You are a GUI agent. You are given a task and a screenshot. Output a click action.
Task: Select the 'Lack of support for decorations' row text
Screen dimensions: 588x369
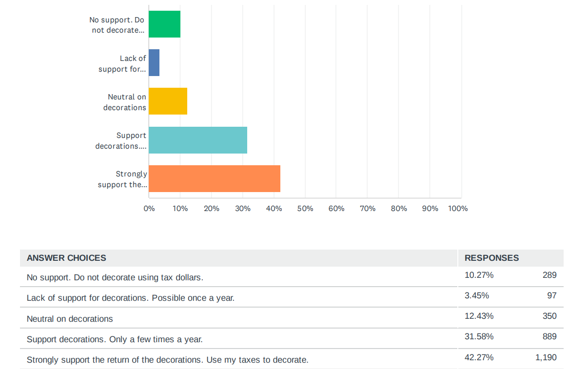[131, 298]
